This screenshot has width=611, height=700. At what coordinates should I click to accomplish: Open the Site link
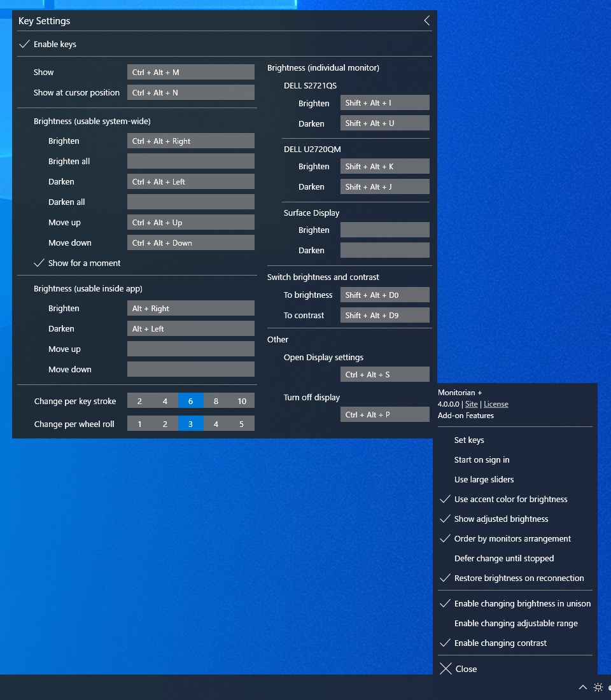[472, 403]
